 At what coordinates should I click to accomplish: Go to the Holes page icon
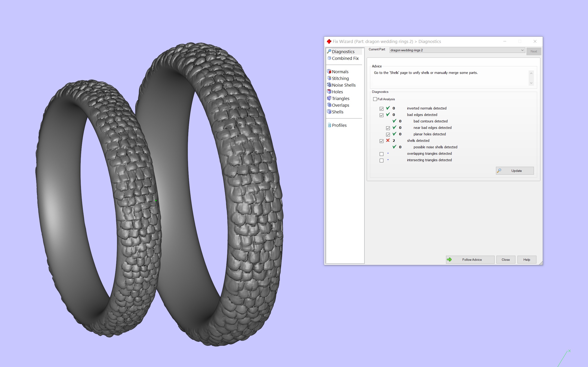click(x=329, y=91)
